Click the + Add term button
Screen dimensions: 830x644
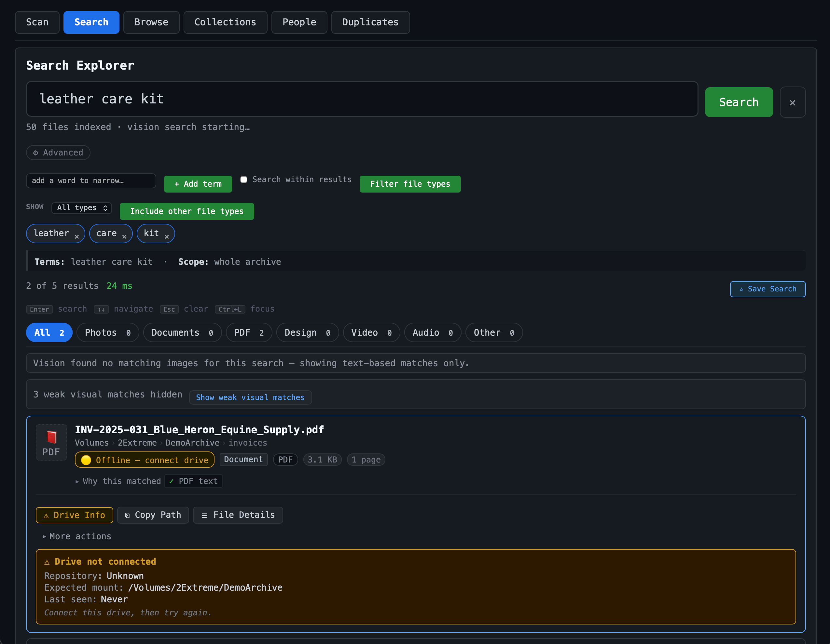[198, 184]
